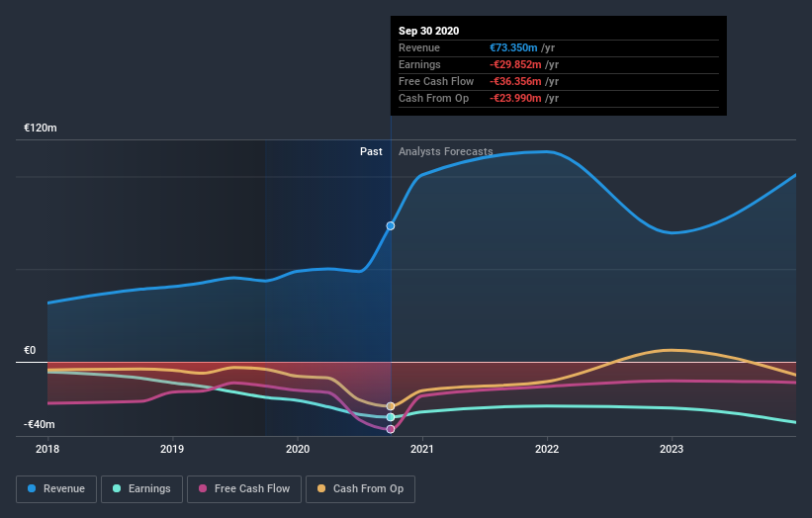Click the 2020 x-axis label
812x518 pixels.
(x=298, y=449)
